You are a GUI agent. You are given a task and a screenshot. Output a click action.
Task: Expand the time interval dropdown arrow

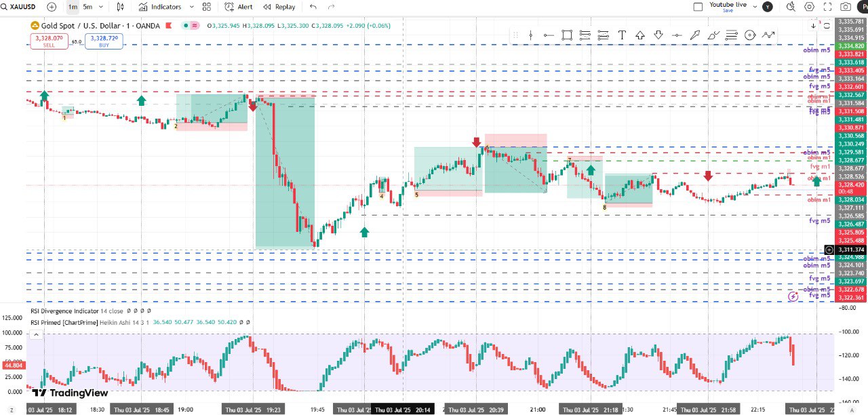point(102,7)
